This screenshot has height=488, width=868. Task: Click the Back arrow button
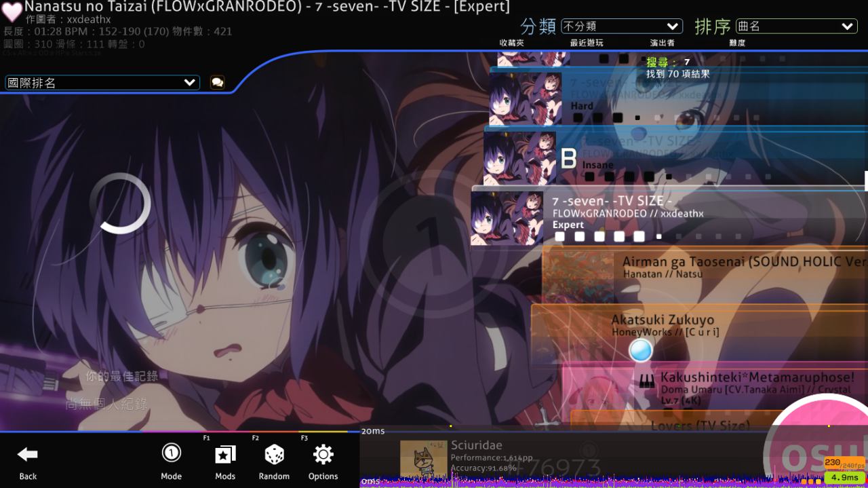28,462
